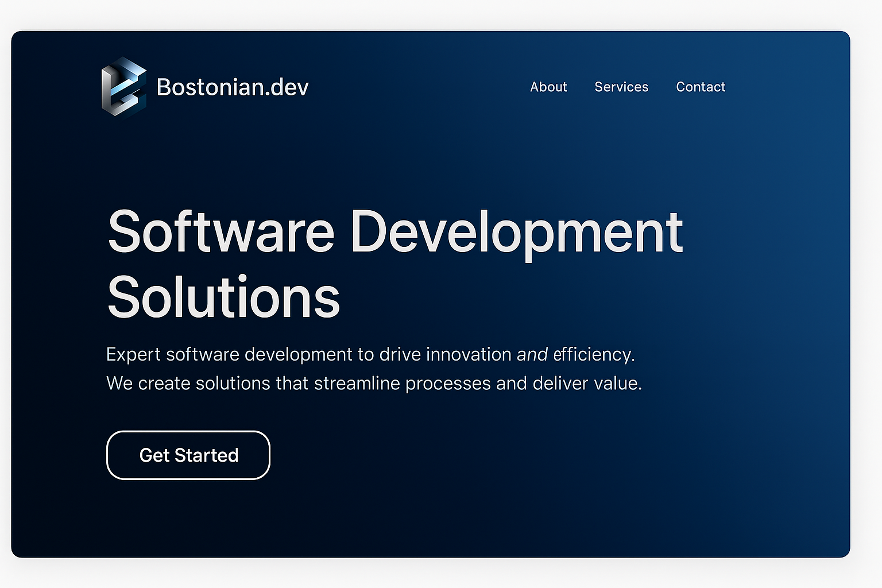Click the word "that" in the description

292,383
